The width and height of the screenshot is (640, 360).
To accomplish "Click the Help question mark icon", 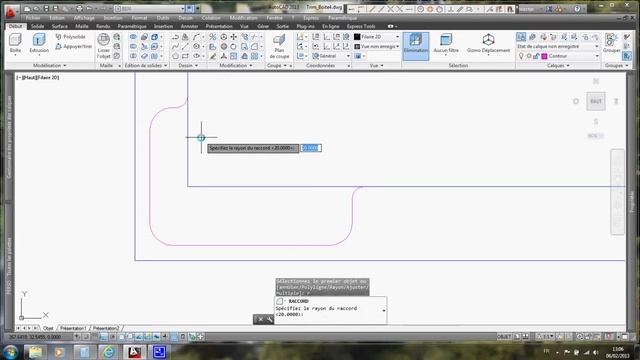I will click(x=577, y=9).
